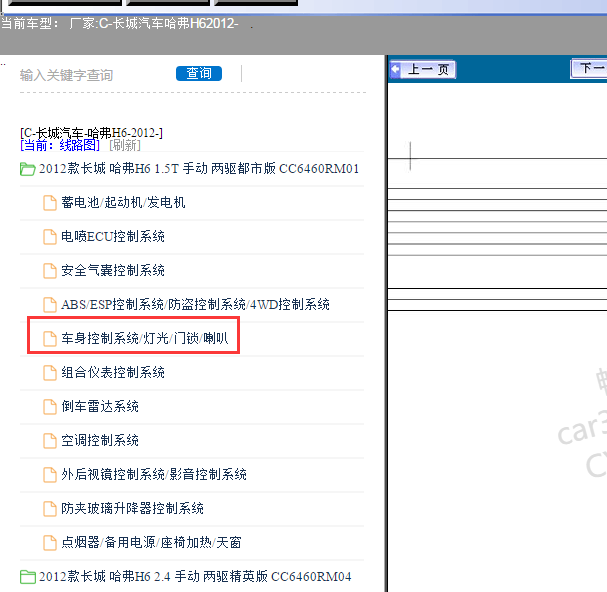Open ABS/ESP控制系统/防盗控制系统/4WD控制系统 diagram
This screenshot has height=592, width=607.
[x=195, y=305]
